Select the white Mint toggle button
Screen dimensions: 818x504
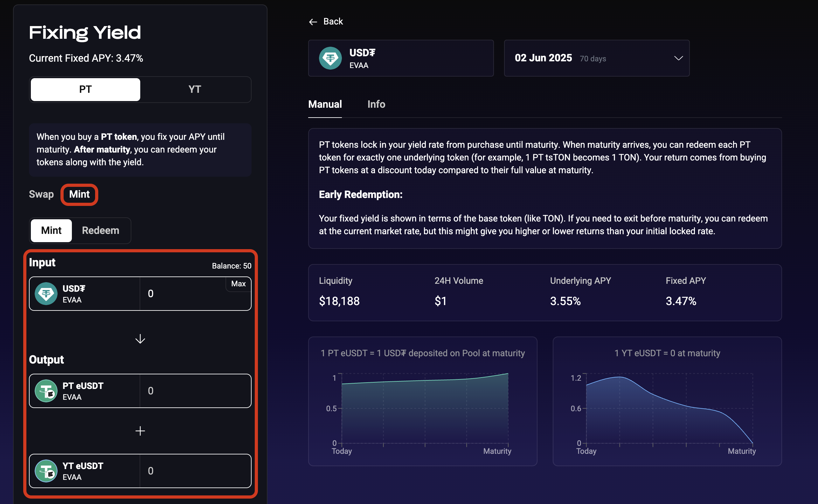pyautogui.click(x=52, y=230)
